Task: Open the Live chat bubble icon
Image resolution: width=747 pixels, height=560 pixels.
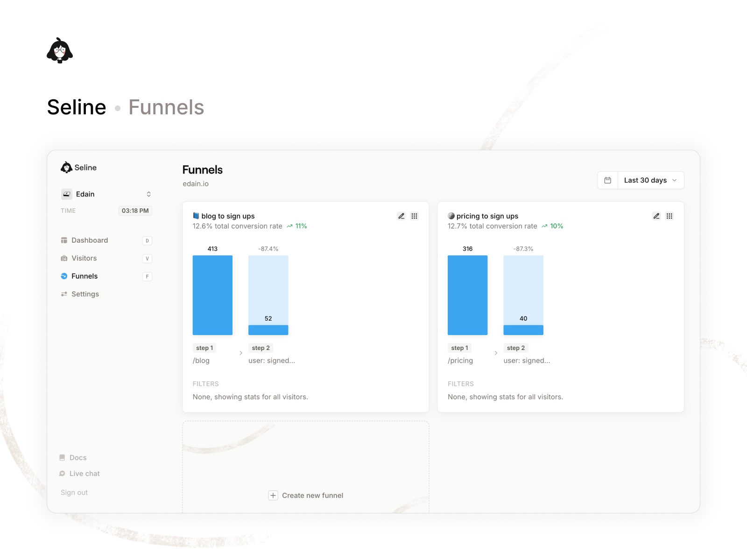Action: tap(63, 473)
